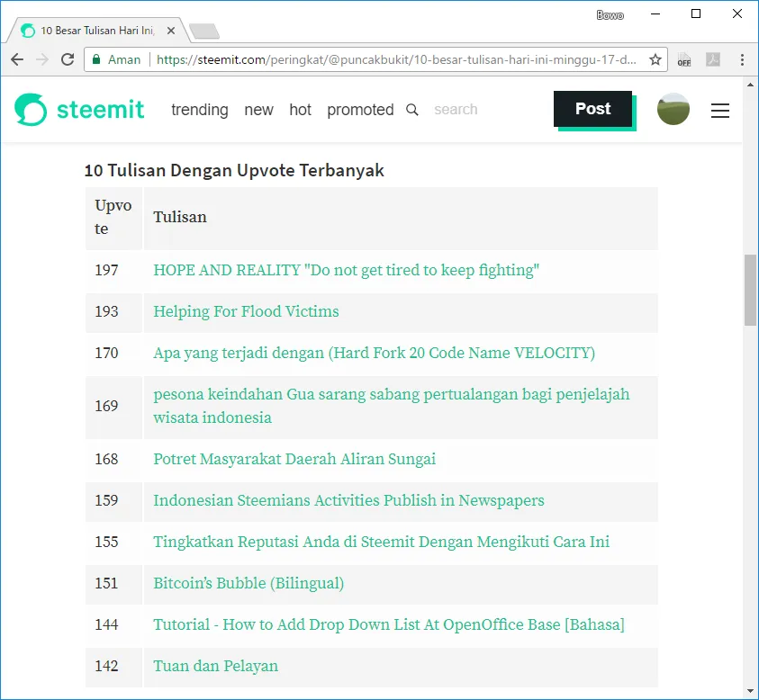Click the upvote count '169'
The height and width of the screenshot is (700, 759).
(106, 406)
